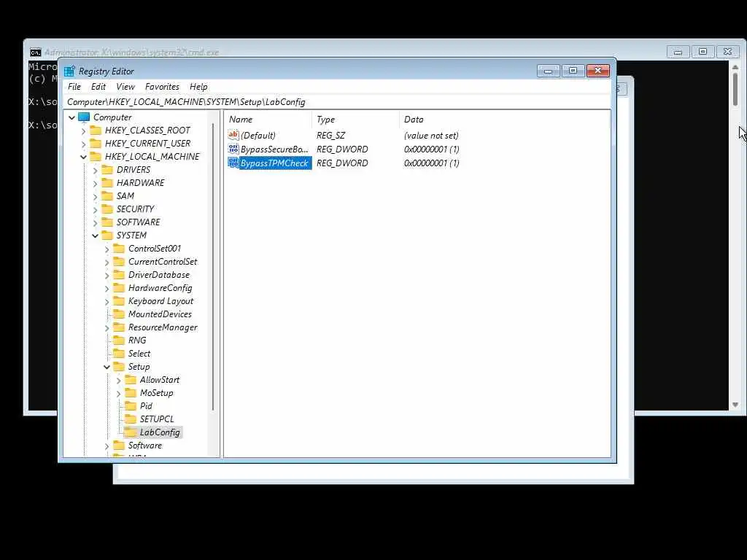This screenshot has width=747, height=560.
Task: Click the Registry Editor title bar icon
Action: (69, 71)
